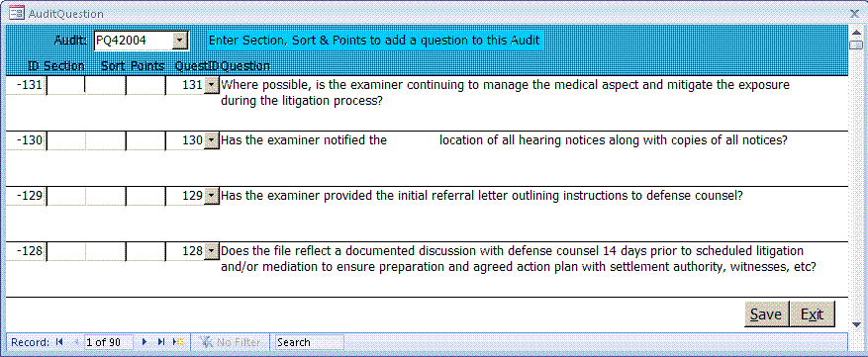The height and width of the screenshot is (357, 868).
Task: Select the Points field for question 130
Action: pyautogui.click(x=146, y=140)
